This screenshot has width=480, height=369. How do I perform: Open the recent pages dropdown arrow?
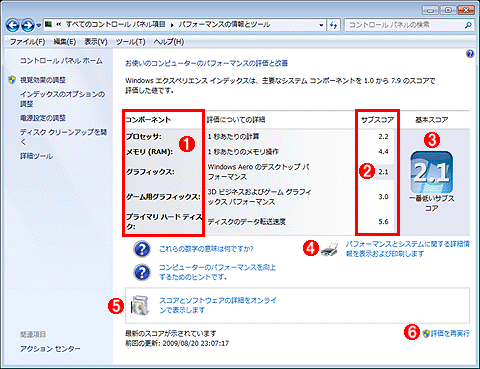pyautogui.click(x=39, y=25)
